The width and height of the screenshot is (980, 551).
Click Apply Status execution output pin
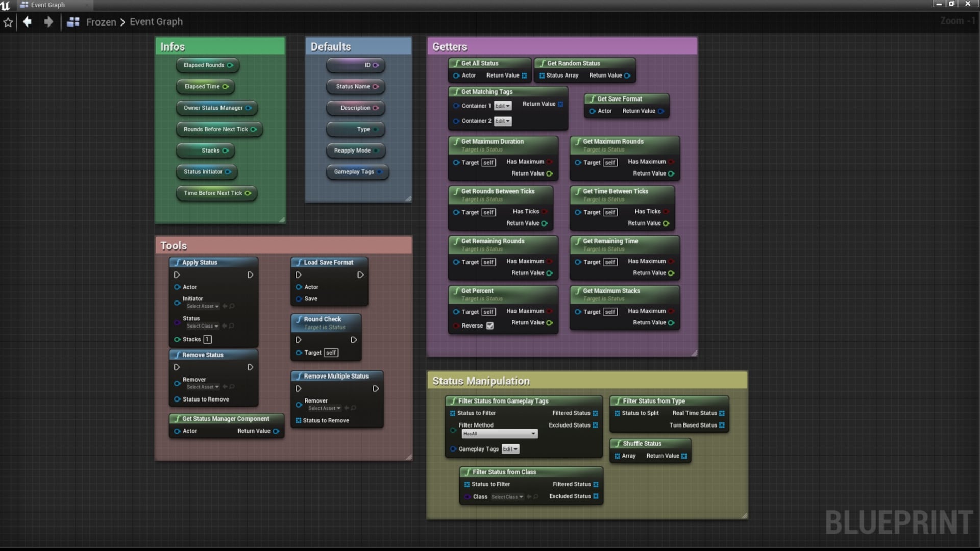[x=250, y=275]
